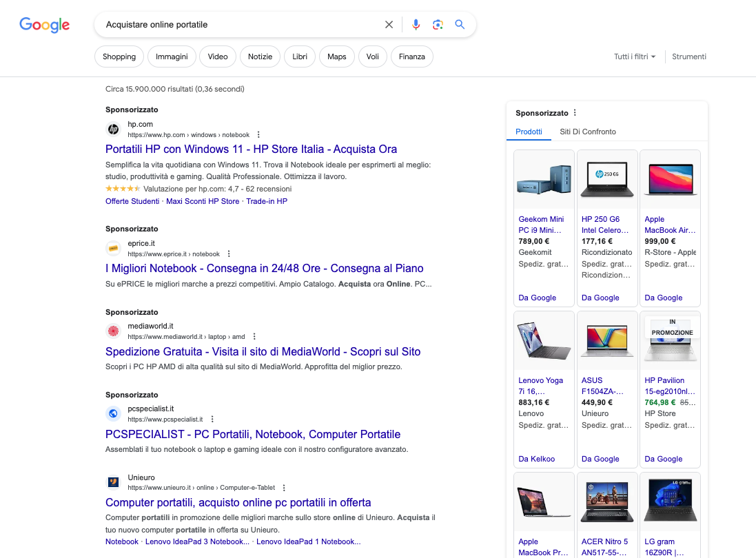Viewport: 756px width, 558px height.
Task: Open HP 250 G6 product image
Action: [607, 179]
